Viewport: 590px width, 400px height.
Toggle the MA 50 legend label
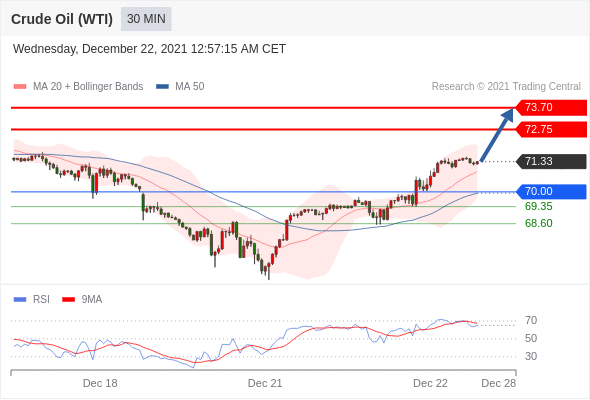190,87
